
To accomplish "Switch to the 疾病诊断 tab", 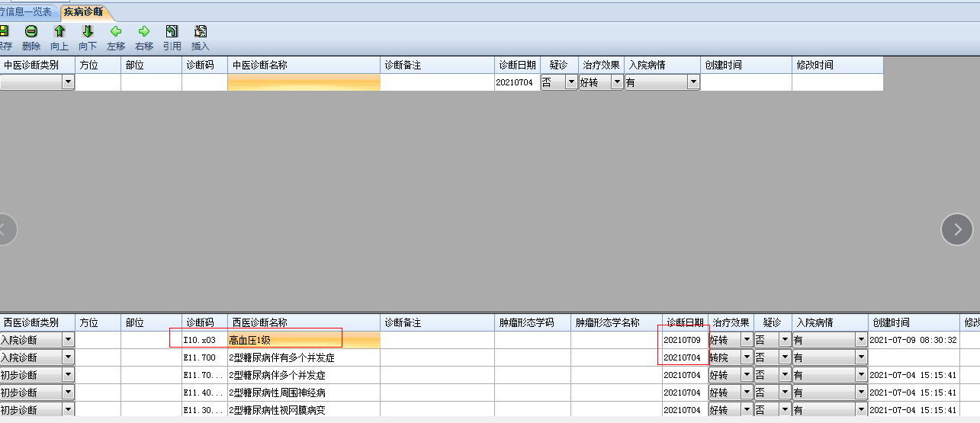I will 83,11.
